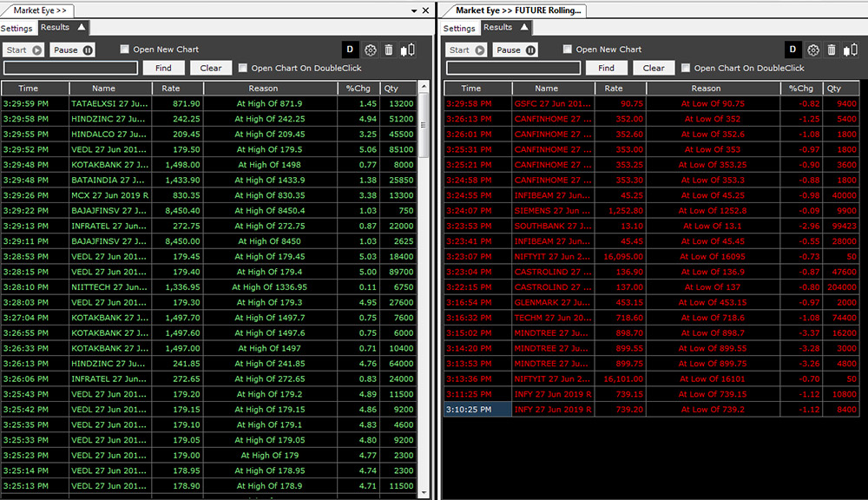Click the 204000 quantity cell for CASTROLIND
This screenshot has height=500, width=868.
coord(841,287)
